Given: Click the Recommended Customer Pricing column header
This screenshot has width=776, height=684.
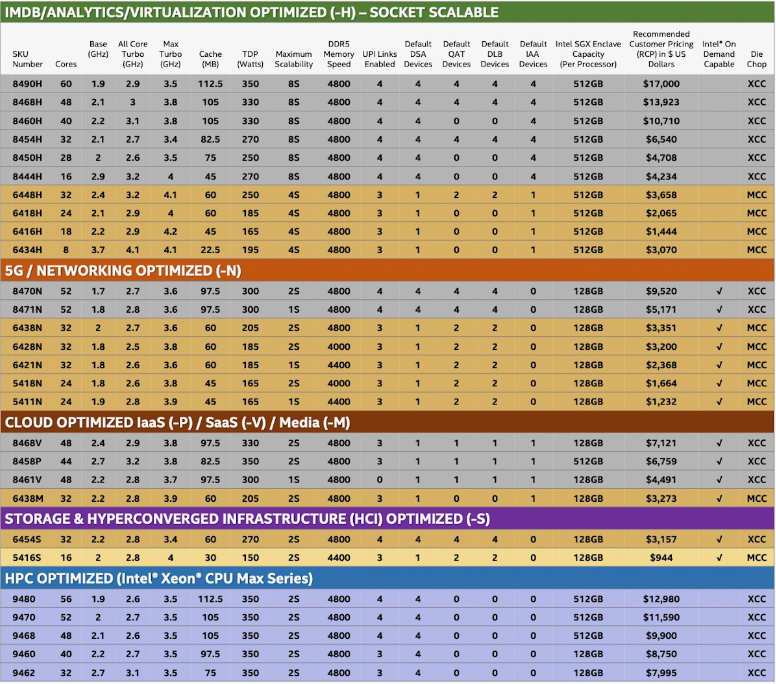Looking at the screenshot, I should click(661, 49).
